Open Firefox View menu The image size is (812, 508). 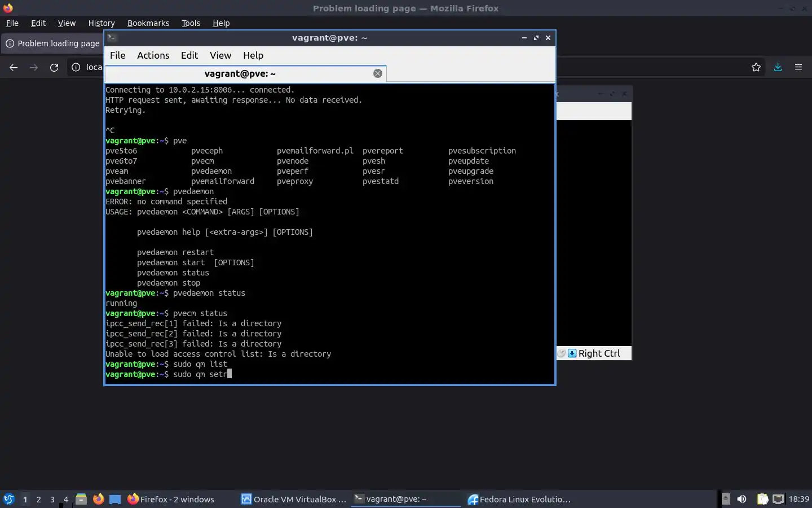point(67,23)
